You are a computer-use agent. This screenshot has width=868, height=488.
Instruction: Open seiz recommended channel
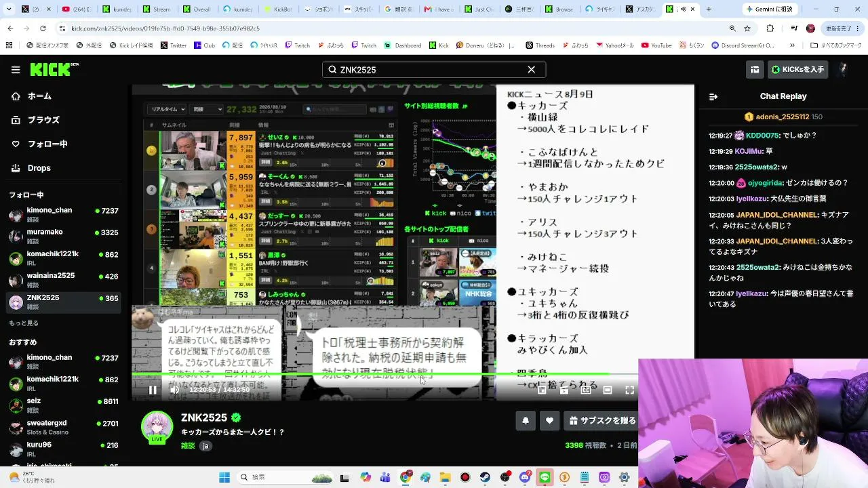pos(64,405)
